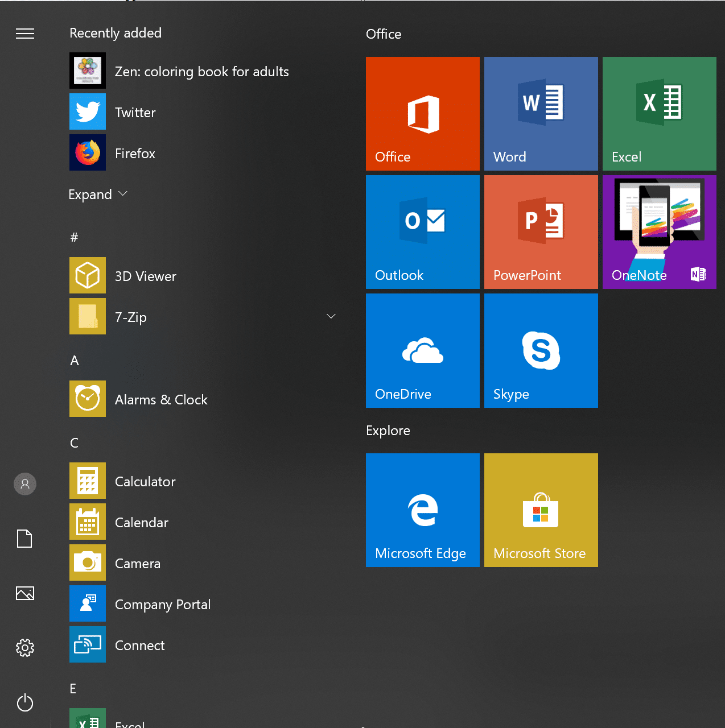Open the Microsoft Edge tile
The width and height of the screenshot is (725, 728).
423,510
